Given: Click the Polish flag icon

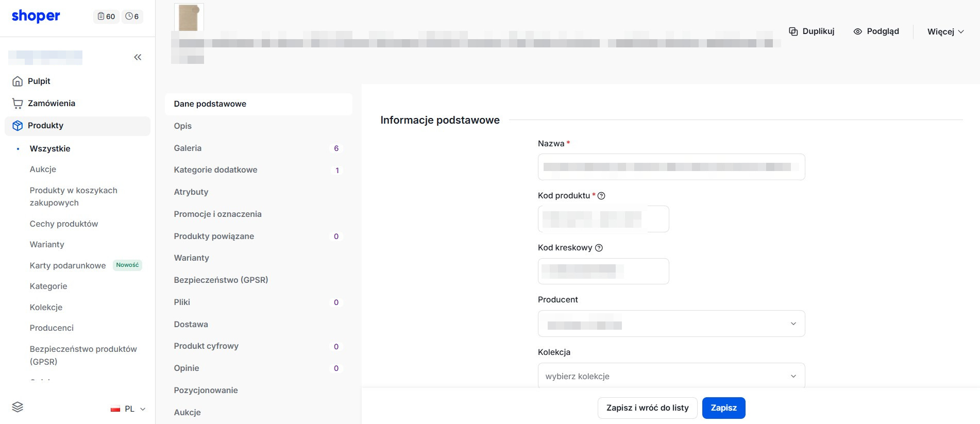Looking at the screenshot, I should click(115, 409).
